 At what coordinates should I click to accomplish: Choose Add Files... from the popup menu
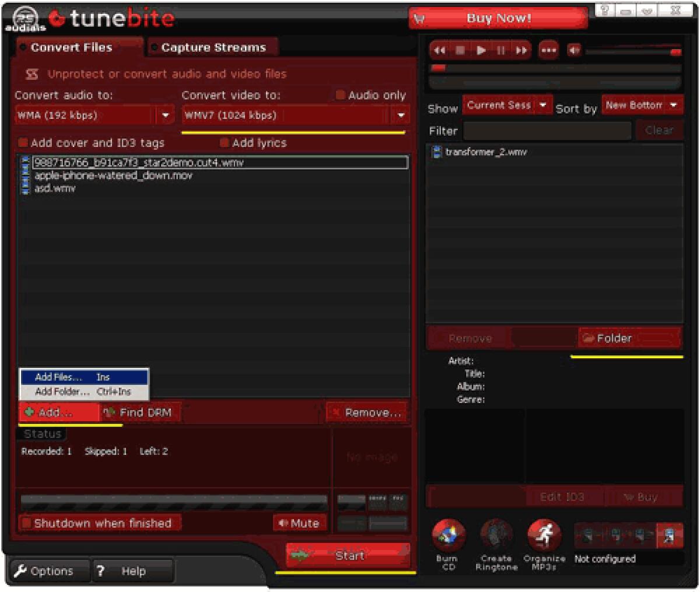click(x=84, y=377)
